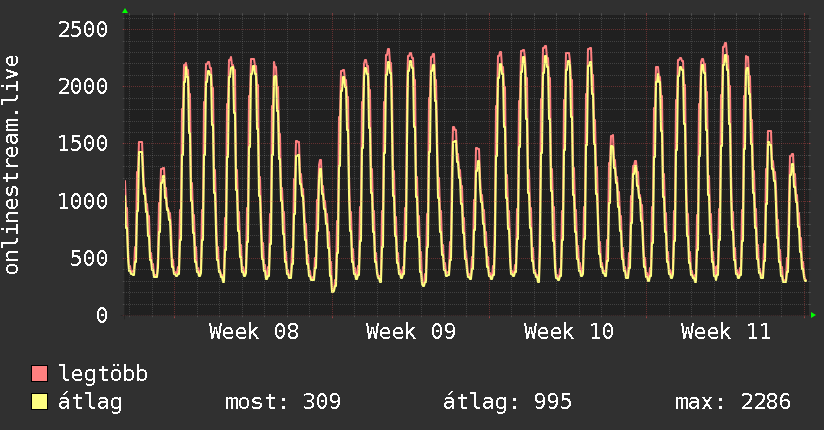824x430 pixels.
Task: Click the Week 10 axis label
Action: pyautogui.click(x=569, y=332)
